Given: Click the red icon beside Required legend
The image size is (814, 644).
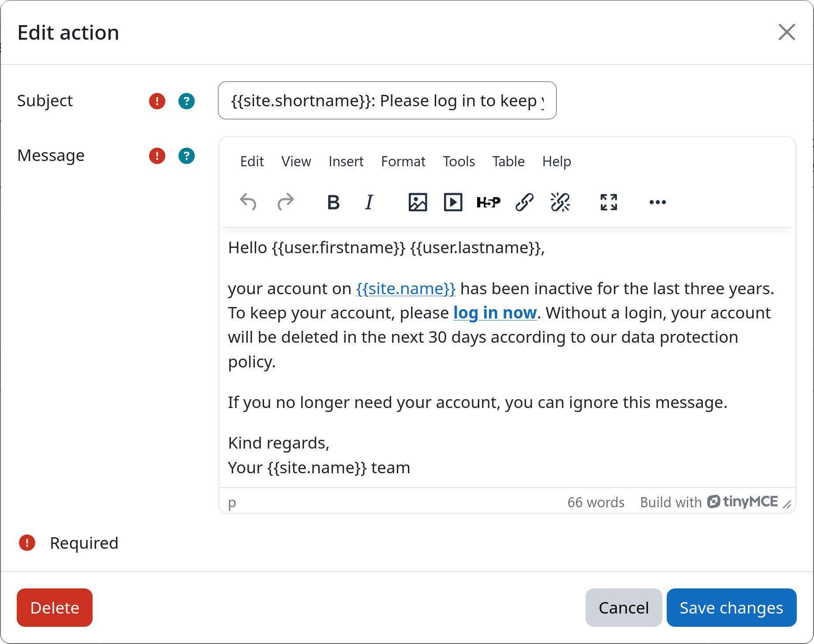Looking at the screenshot, I should (27, 543).
